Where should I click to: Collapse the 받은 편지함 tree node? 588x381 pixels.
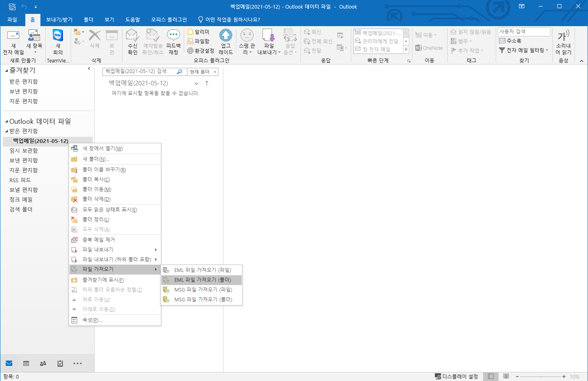click(x=7, y=131)
